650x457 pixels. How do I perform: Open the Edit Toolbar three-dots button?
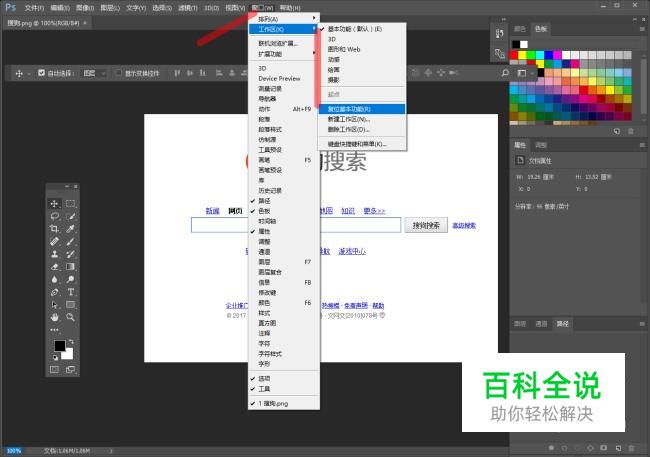click(54, 330)
